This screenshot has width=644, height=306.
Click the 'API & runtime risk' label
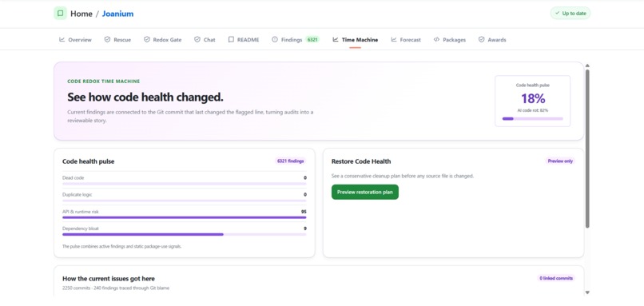(x=81, y=212)
